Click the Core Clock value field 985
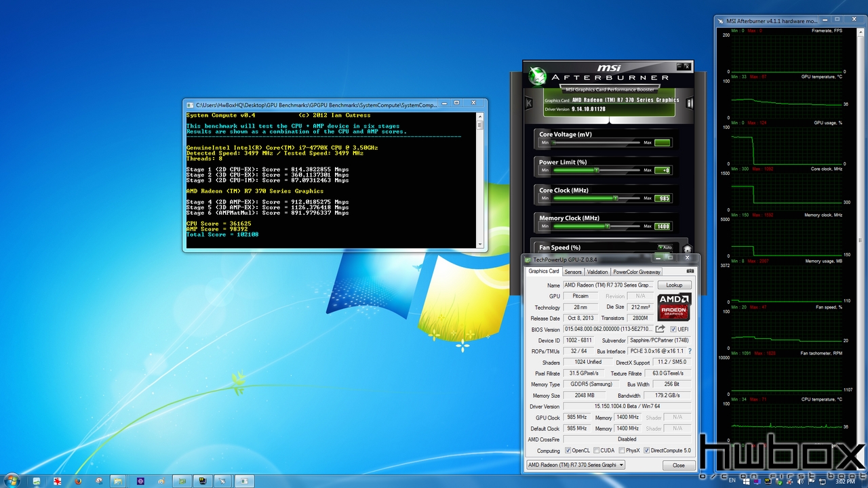 663,199
